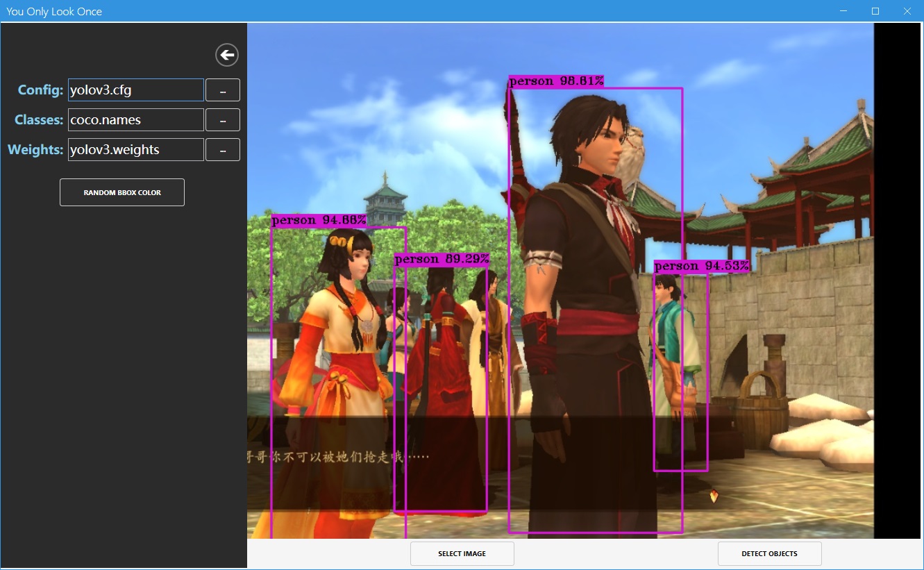Click the back arrow icon
924x570 pixels.
[227, 55]
